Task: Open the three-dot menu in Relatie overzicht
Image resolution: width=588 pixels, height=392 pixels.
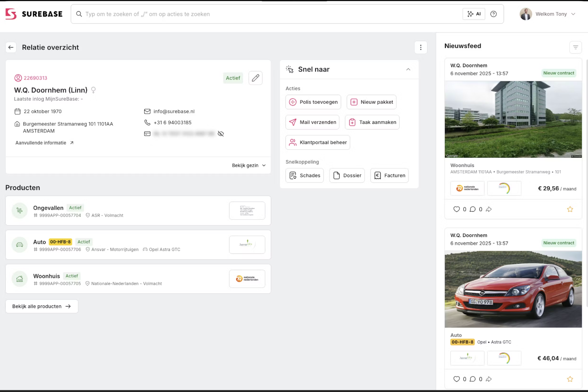Action: coord(421,47)
